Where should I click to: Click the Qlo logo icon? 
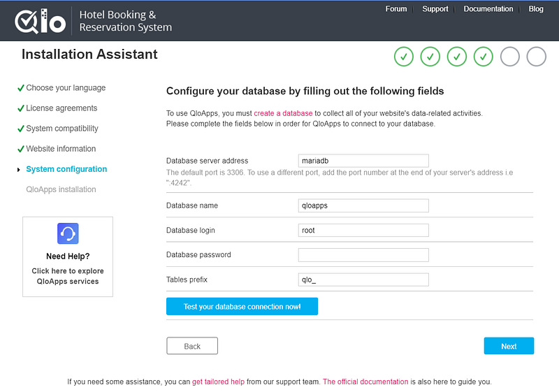pyautogui.click(x=41, y=21)
